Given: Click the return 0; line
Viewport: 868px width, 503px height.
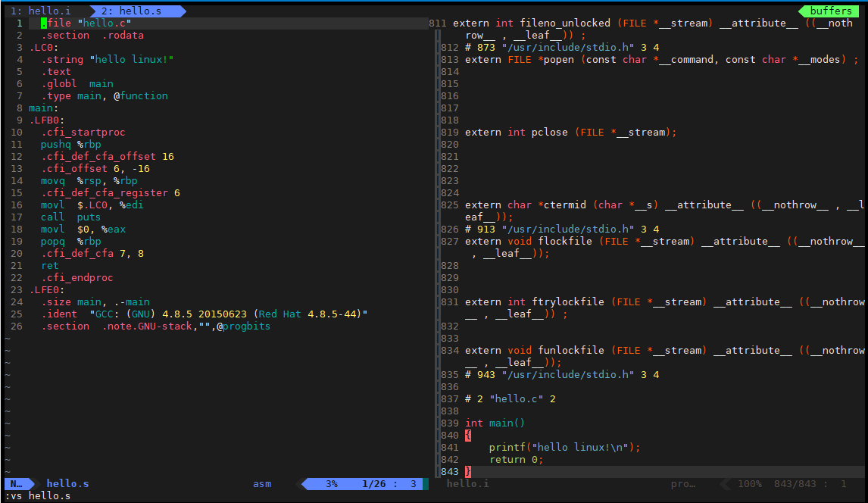Looking at the screenshot, I should [x=517, y=461].
